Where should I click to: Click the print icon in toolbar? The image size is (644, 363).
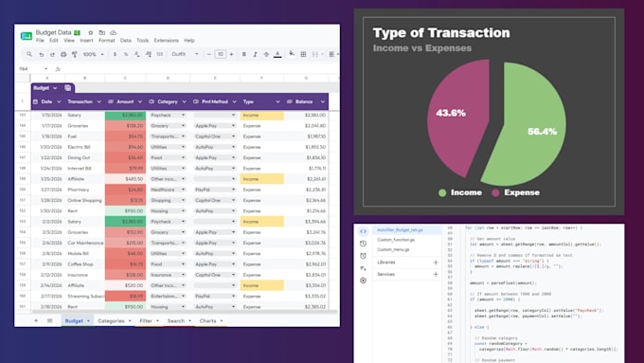[x=63, y=54]
